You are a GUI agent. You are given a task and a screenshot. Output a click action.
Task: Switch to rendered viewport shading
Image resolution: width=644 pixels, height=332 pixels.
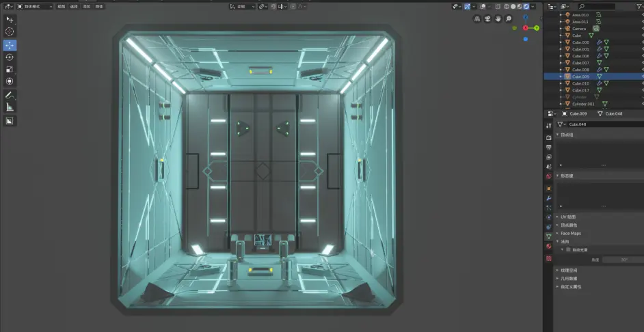click(526, 7)
